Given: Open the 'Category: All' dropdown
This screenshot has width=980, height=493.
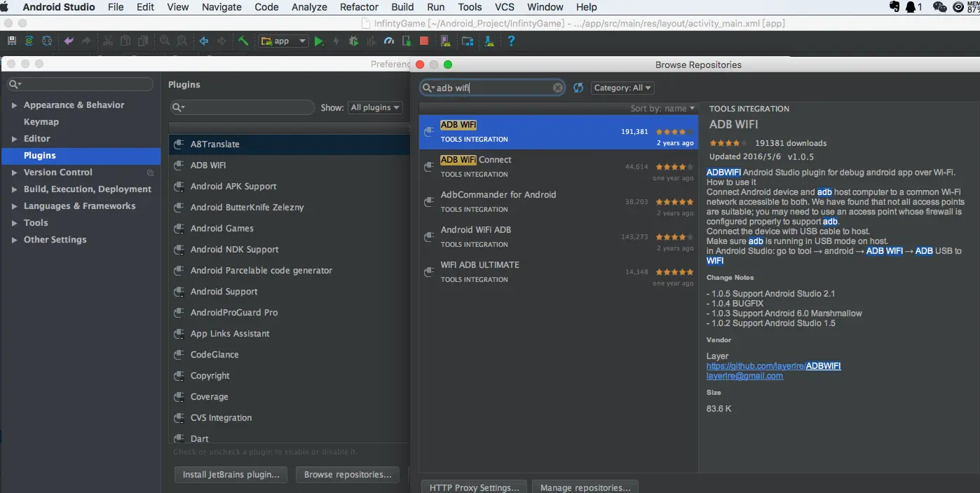Looking at the screenshot, I should (x=622, y=88).
